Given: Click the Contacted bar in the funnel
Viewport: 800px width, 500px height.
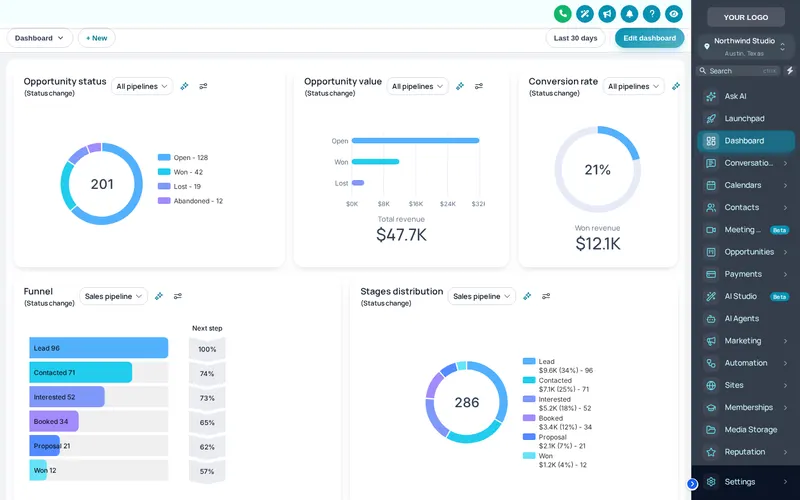Looking at the screenshot, I should pos(81,372).
